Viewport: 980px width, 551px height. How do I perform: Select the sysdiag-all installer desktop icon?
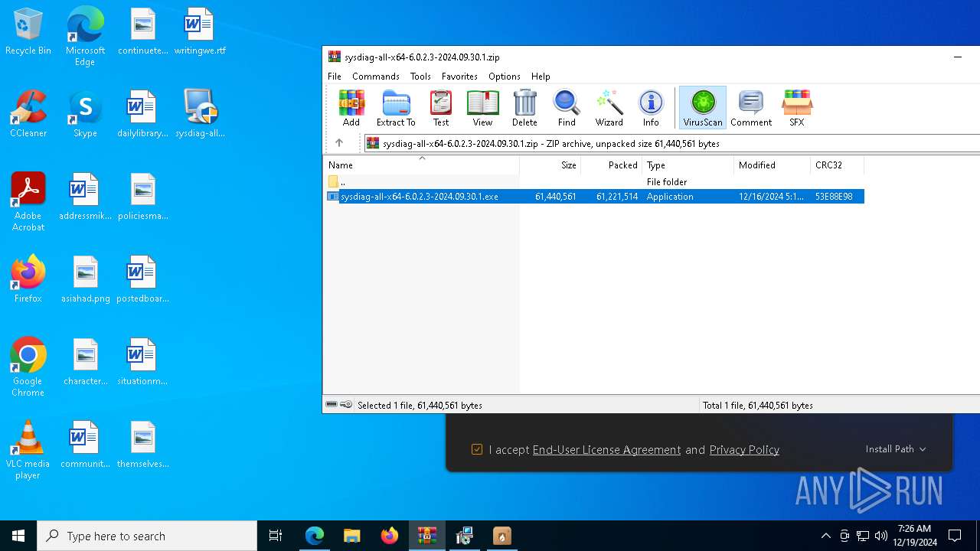click(x=200, y=114)
